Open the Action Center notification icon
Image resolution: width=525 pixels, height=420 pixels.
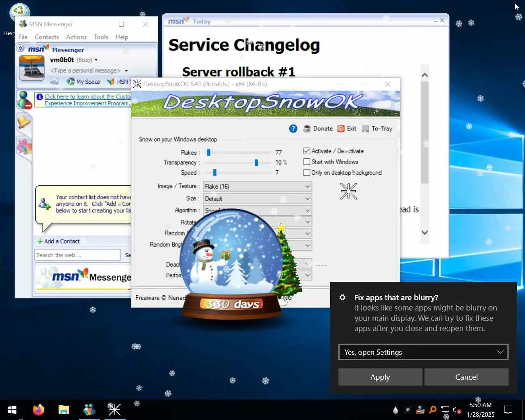[508, 410]
